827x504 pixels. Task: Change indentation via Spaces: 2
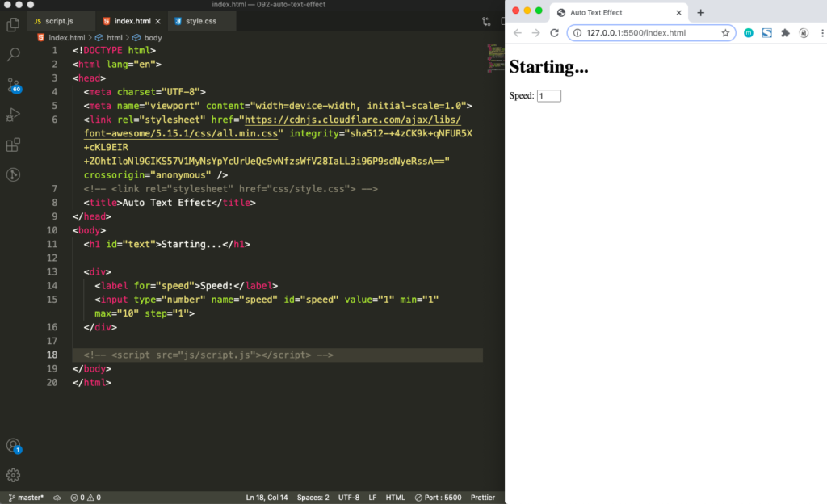(x=313, y=498)
